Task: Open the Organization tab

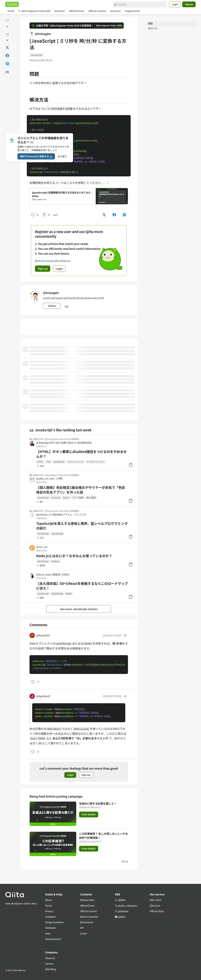Action: 132,11
